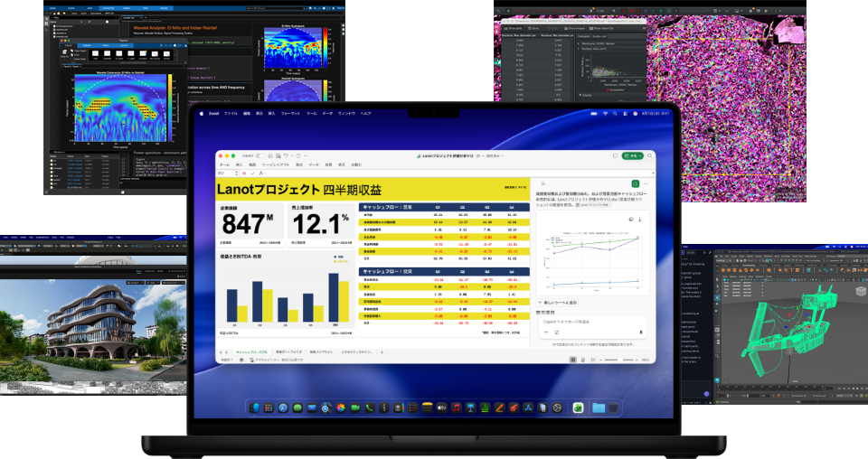Click the Copilot panel more options ellipsis
Viewport: 868px width, 459px height.
tap(647, 184)
